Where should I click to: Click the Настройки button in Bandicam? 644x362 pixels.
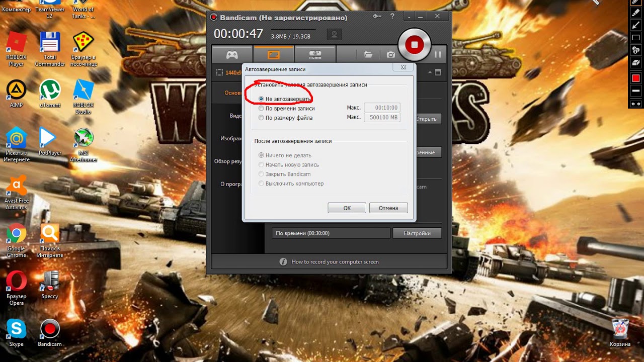coord(417,233)
